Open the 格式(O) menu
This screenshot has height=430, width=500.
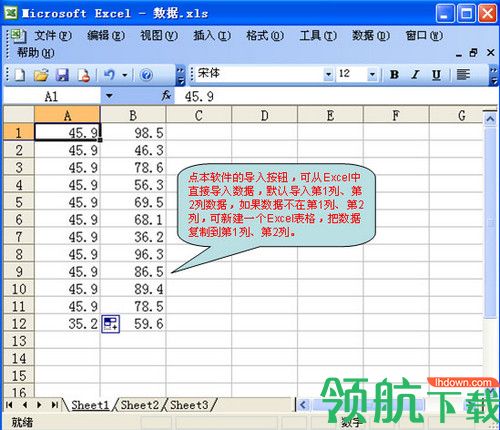(x=265, y=35)
